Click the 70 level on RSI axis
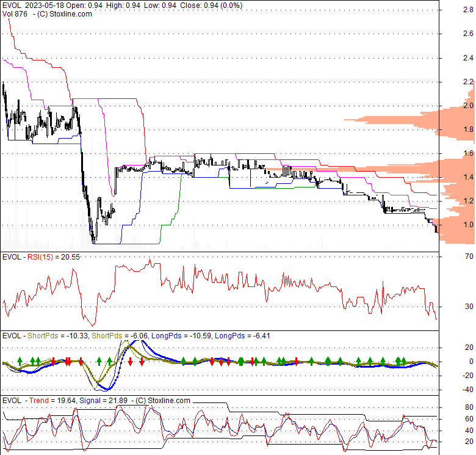This screenshot has width=476, height=455. (469, 257)
